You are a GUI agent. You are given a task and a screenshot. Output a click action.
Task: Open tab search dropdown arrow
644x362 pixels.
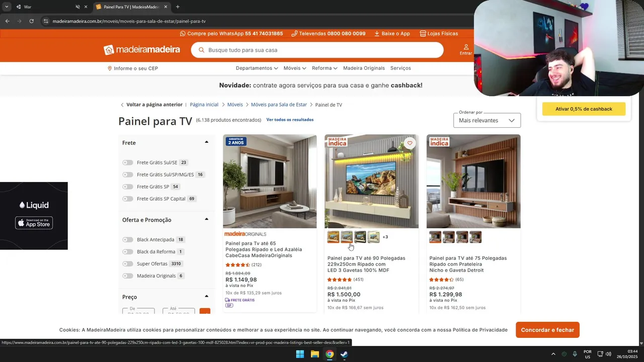point(6,7)
